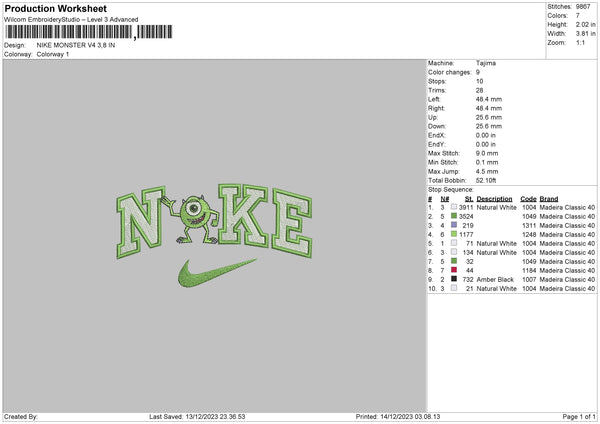Select the 'Down:' value 25.6 mm
Screen dimensions: 600x424
[x=489, y=126]
